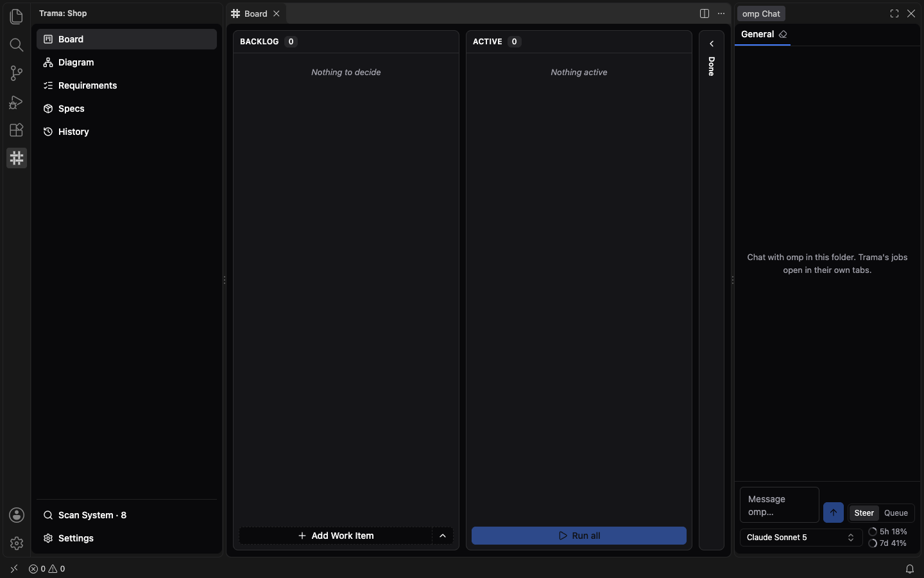Click the split editor icon

pos(705,13)
